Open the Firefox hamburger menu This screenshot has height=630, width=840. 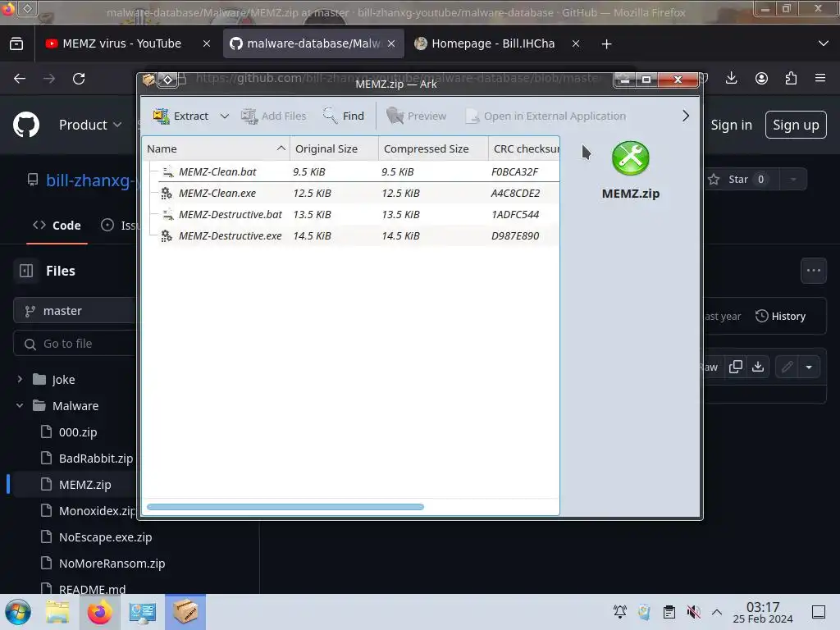tap(820, 78)
